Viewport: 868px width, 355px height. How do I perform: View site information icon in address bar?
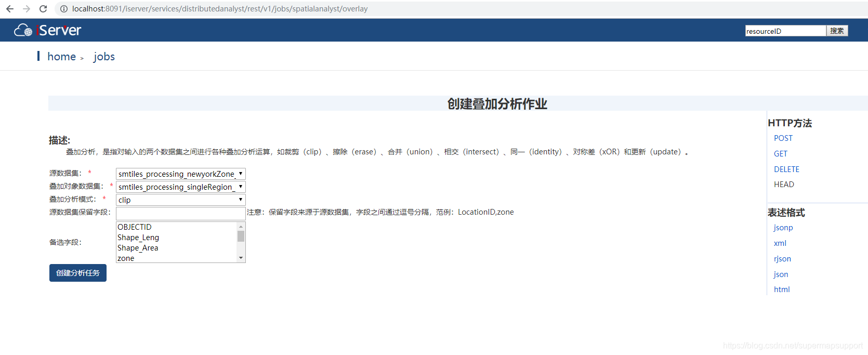coord(63,9)
